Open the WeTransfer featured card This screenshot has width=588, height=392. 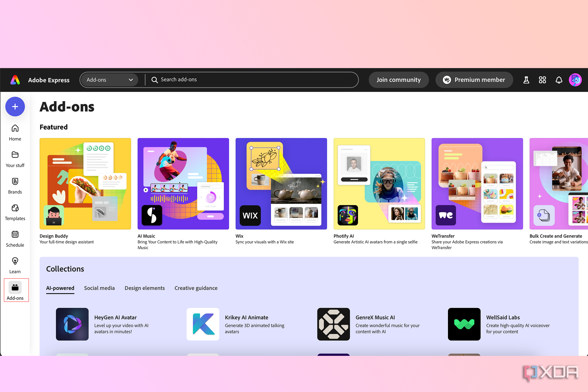click(x=477, y=184)
